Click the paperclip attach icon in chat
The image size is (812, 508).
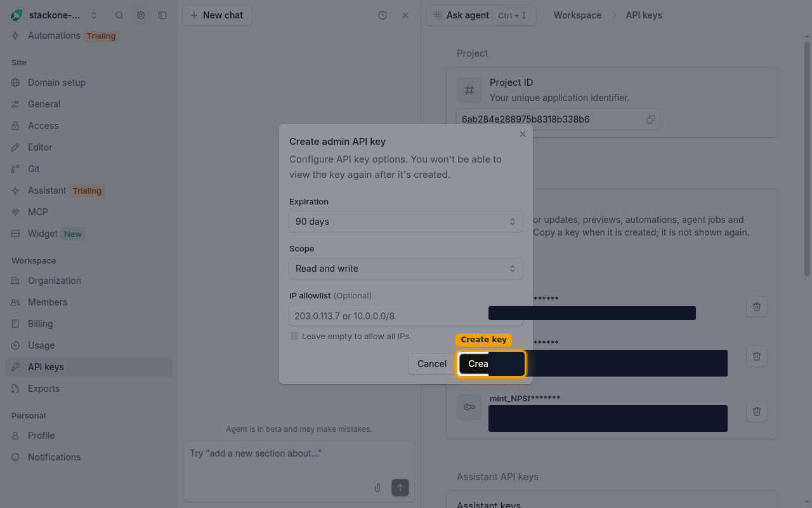click(377, 488)
